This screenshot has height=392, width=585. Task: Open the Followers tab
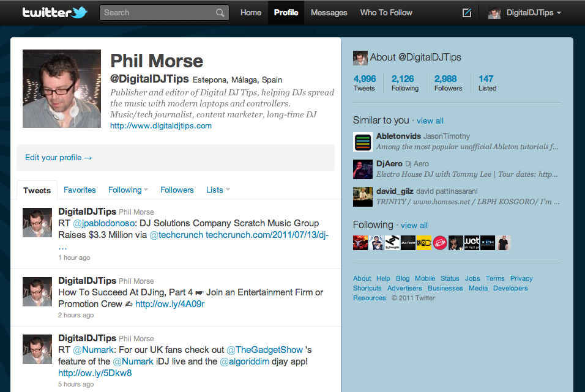[177, 190]
